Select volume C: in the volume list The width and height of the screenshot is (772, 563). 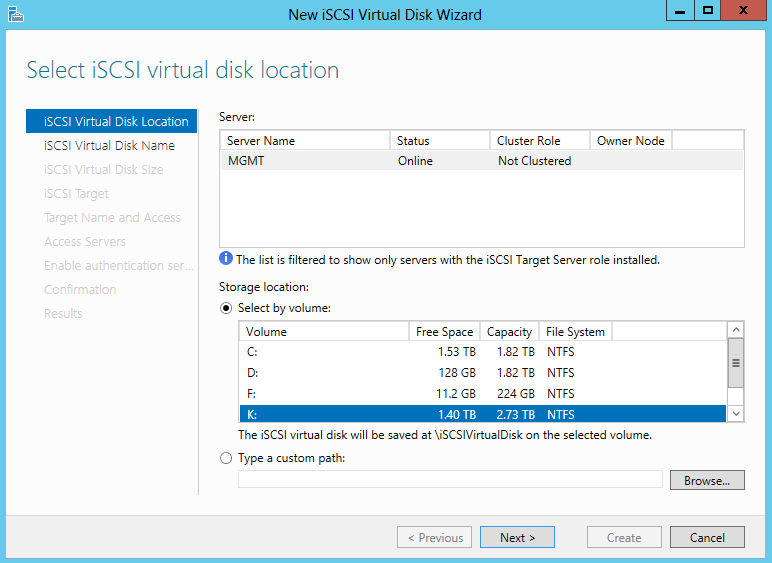480,352
